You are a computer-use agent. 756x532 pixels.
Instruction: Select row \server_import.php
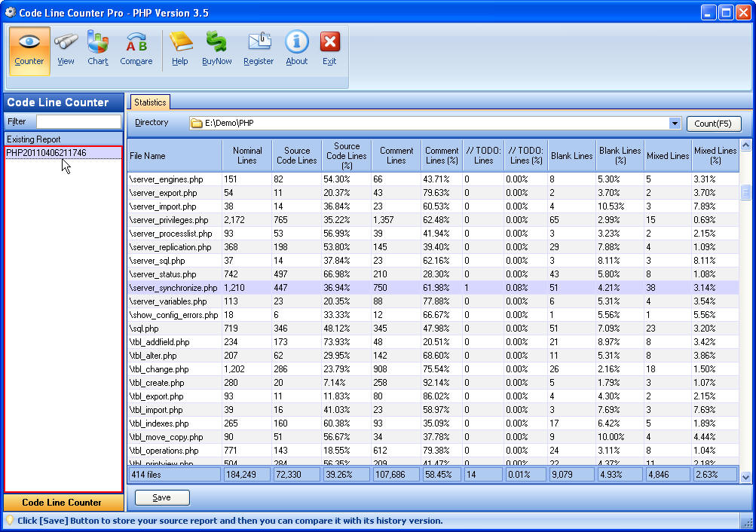(433, 206)
